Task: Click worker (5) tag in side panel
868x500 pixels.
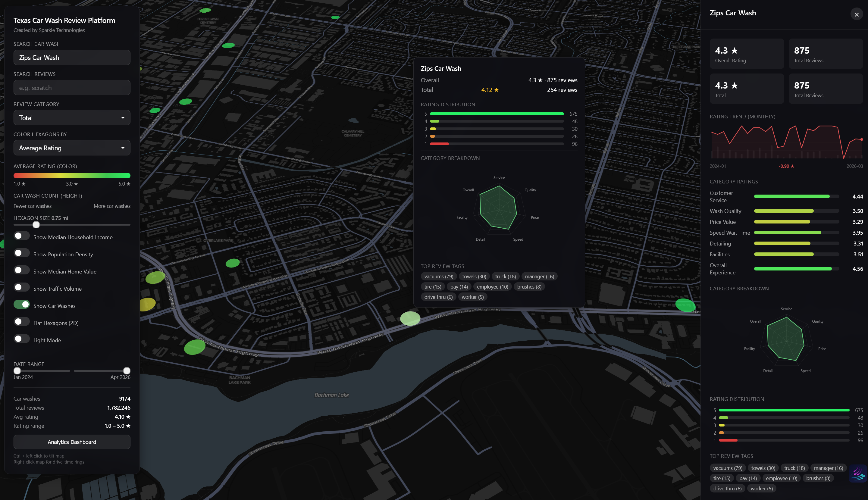Action: 762,489
